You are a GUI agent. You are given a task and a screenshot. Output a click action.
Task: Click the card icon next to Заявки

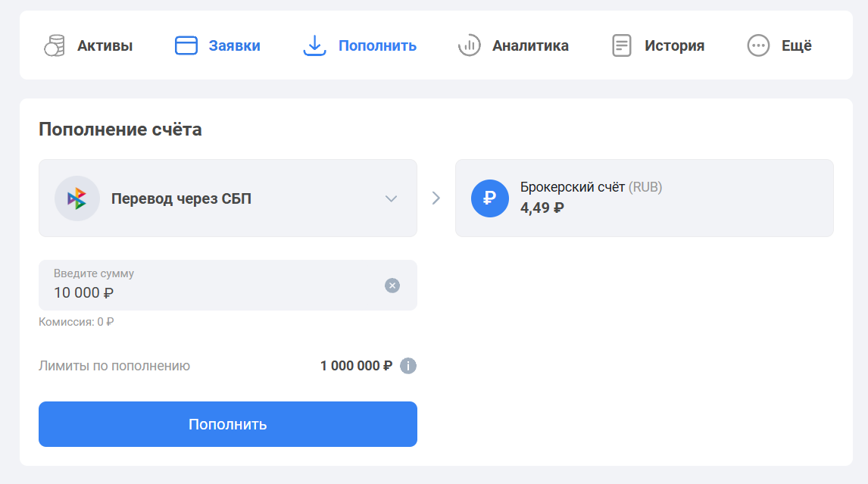(x=186, y=45)
